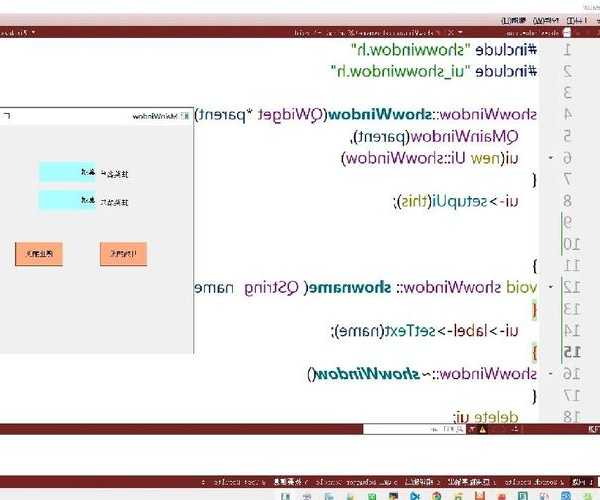Click the right orange button in MainWindow
Screen dimensions: 600x500
[x=123, y=254]
